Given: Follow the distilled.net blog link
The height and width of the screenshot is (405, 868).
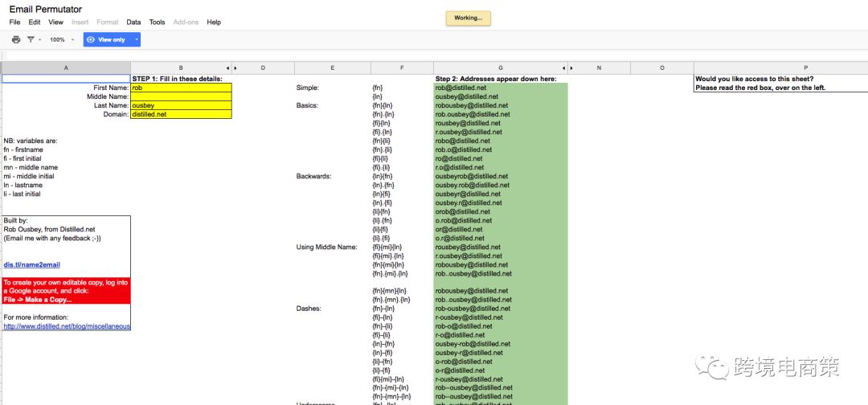Looking at the screenshot, I should click(66, 326).
